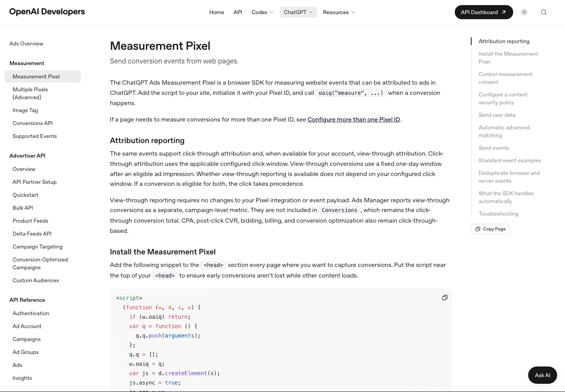
Task: Jump to Install the Measurement Pixel section
Action: tap(508, 58)
